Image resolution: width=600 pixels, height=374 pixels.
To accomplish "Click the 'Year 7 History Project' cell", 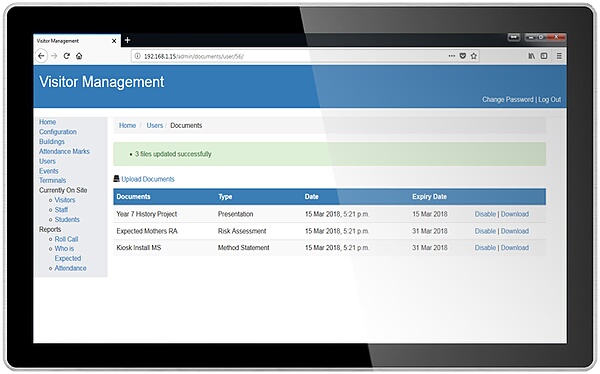I will pos(147,214).
